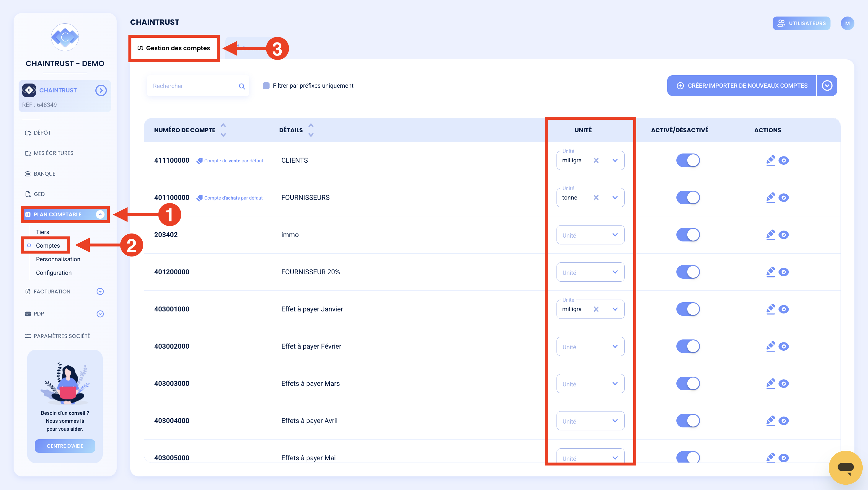Image resolution: width=868 pixels, height=490 pixels.
Task: Edit the FOURNISSEUR 20% account
Action: [770, 272]
